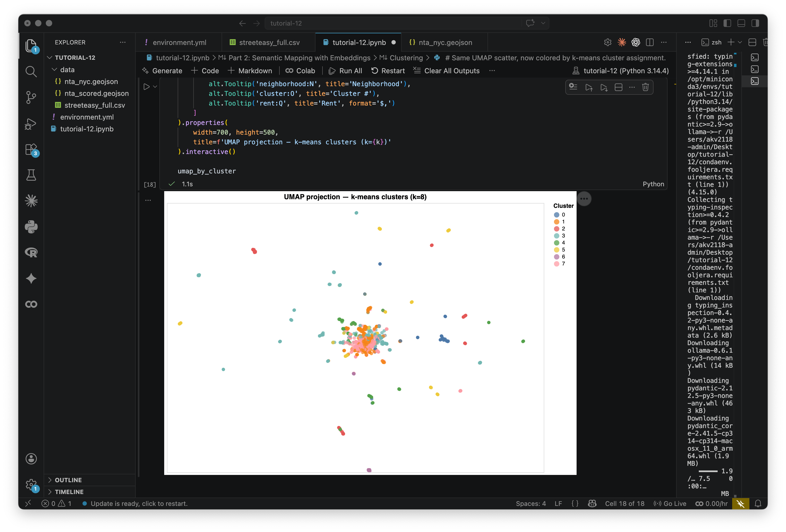Screen dimensions: 786x532
Task: Open the Extensions view with badge 3
Action: coord(31,149)
